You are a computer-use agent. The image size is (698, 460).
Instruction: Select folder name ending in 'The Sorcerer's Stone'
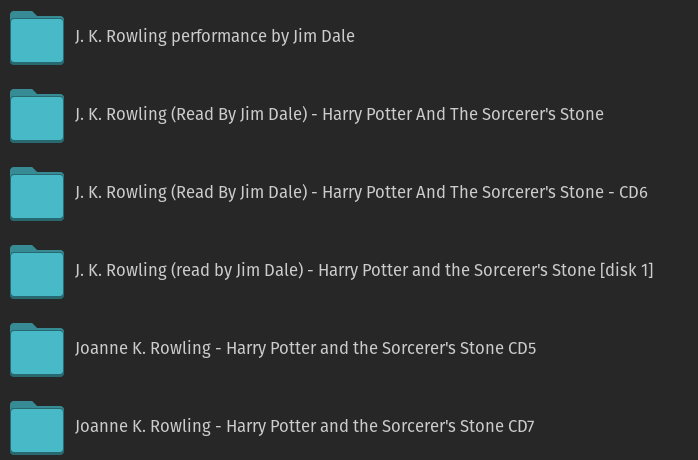(339, 114)
